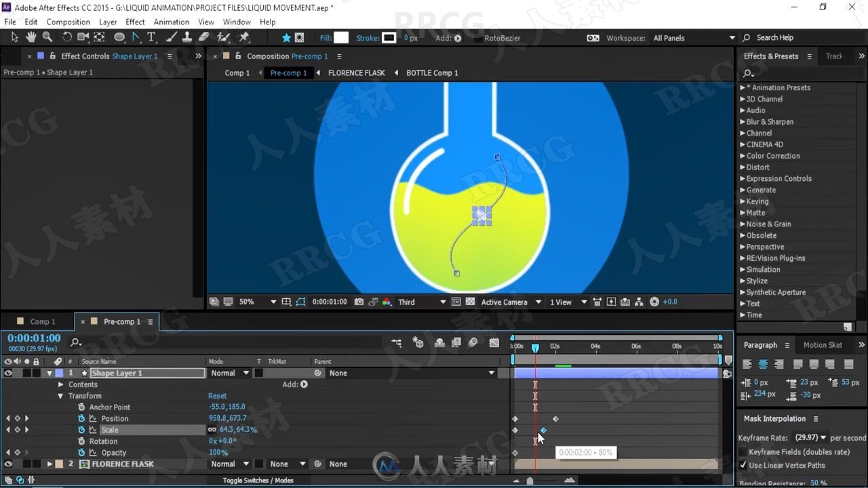This screenshot has width=868, height=488.
Task: Select the Zoom magnifier tool
Action: (47, 37)
